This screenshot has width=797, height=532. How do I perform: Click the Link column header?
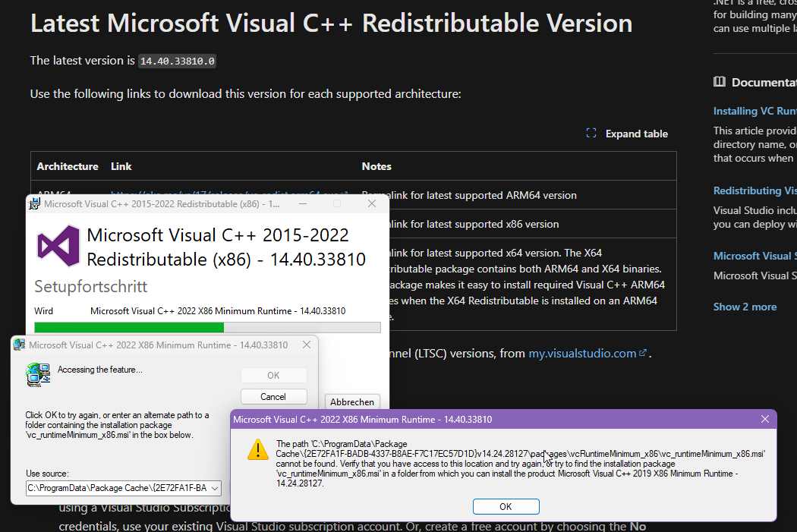click(x=121, y=166)
